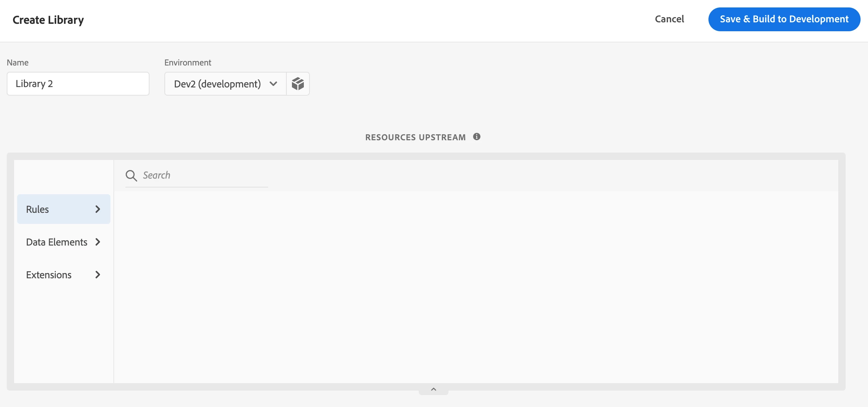
Task: Click the Environment dropdown down-arrow
Action: 273,84
